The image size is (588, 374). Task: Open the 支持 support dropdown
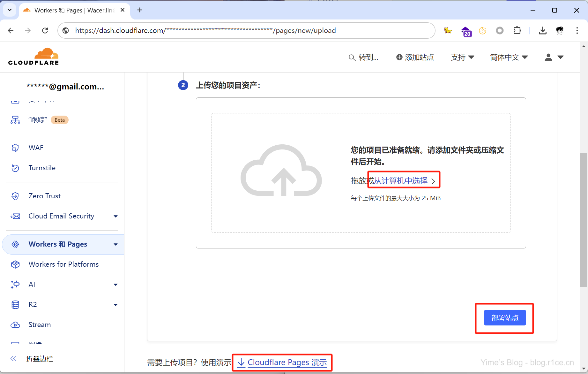pyautogui.click(x=462, y=57)
